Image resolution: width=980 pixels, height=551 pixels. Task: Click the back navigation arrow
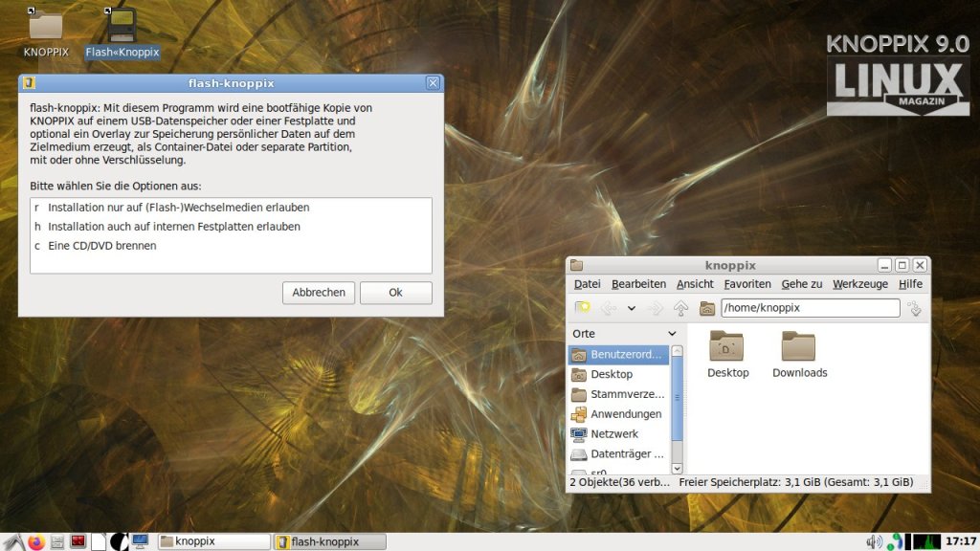point(609,308)
